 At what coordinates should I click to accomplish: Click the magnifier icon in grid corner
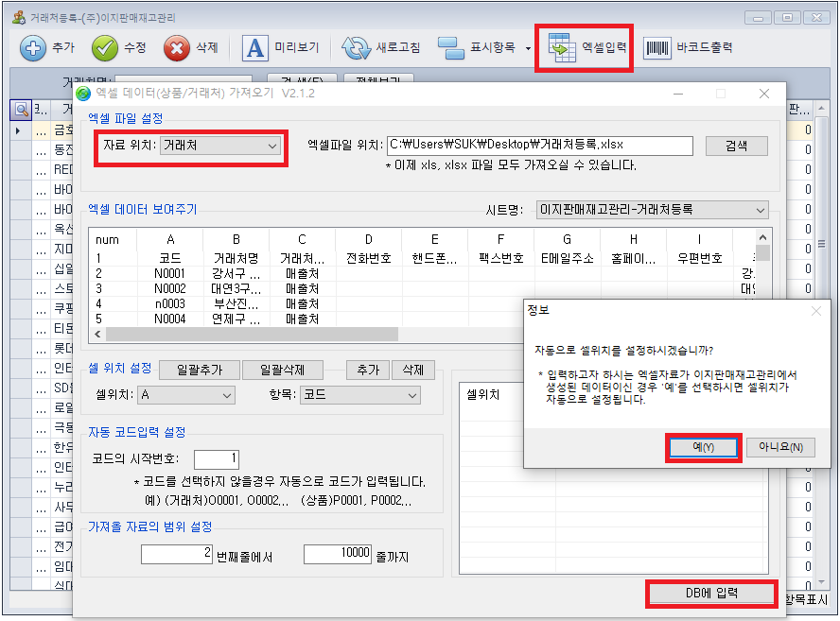pos(21,110)
